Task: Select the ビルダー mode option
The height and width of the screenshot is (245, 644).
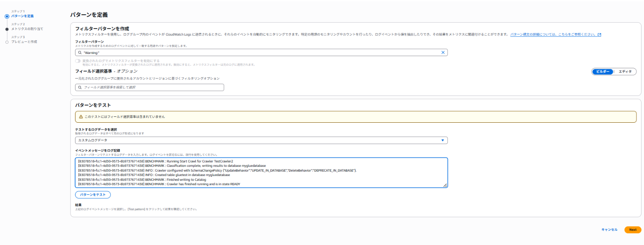Action: point(602,72)
